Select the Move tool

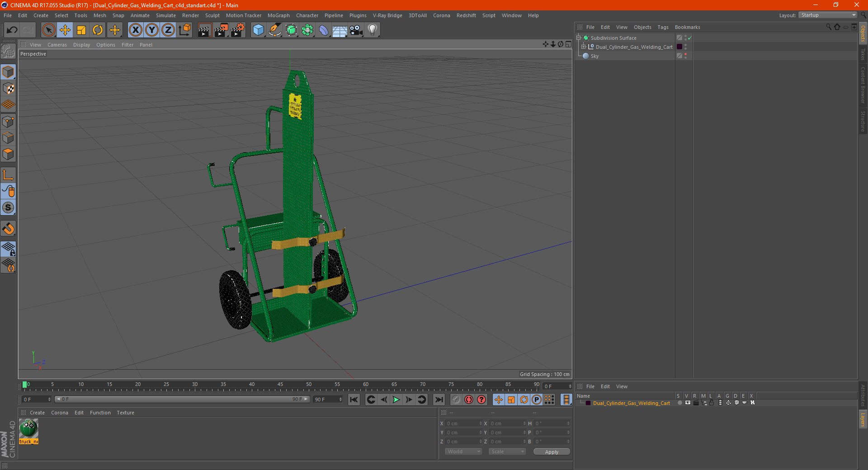(x=65, y=30)
